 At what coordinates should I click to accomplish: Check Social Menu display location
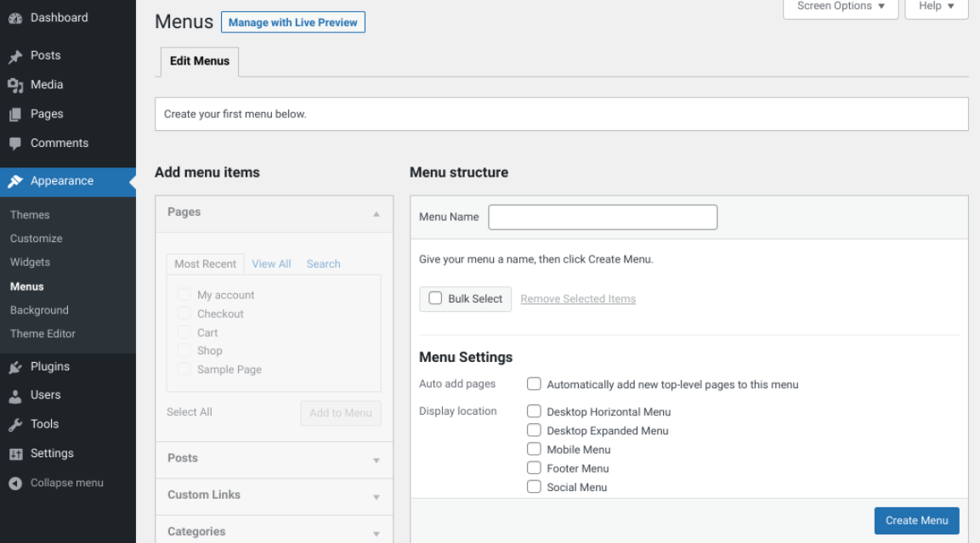pyautogui.click(x=534, y=486)
